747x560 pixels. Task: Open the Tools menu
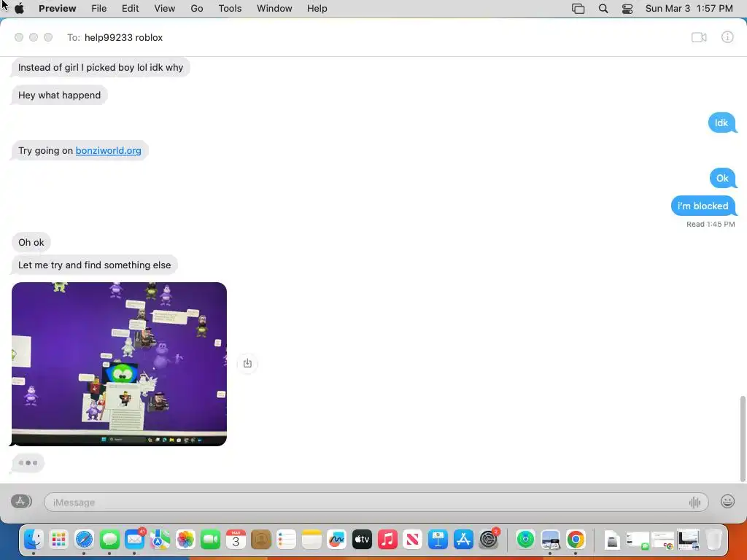click(230, 9)
